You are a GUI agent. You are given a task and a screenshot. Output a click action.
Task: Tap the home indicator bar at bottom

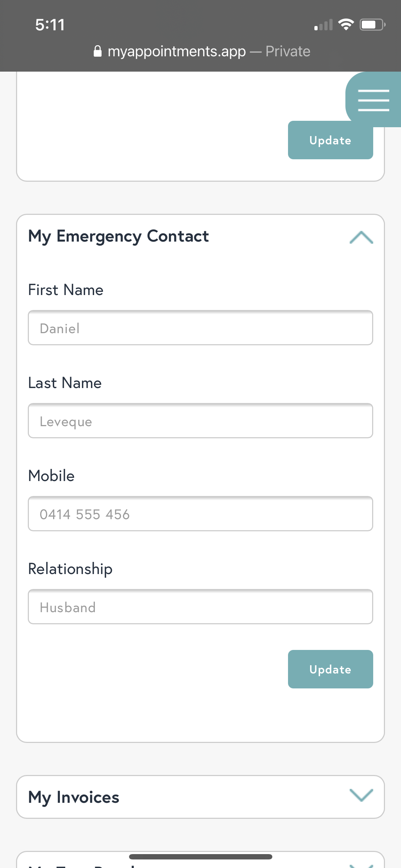pos(200,857)
